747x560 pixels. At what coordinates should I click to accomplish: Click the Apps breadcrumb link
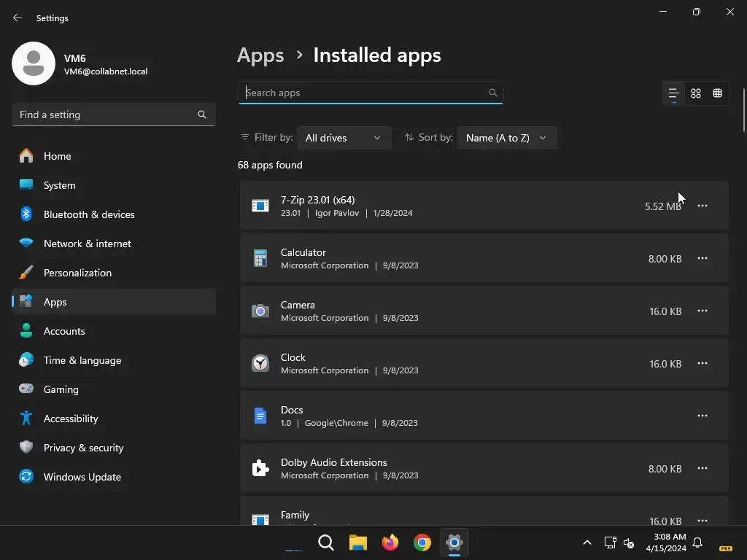(x=260, y=55)
